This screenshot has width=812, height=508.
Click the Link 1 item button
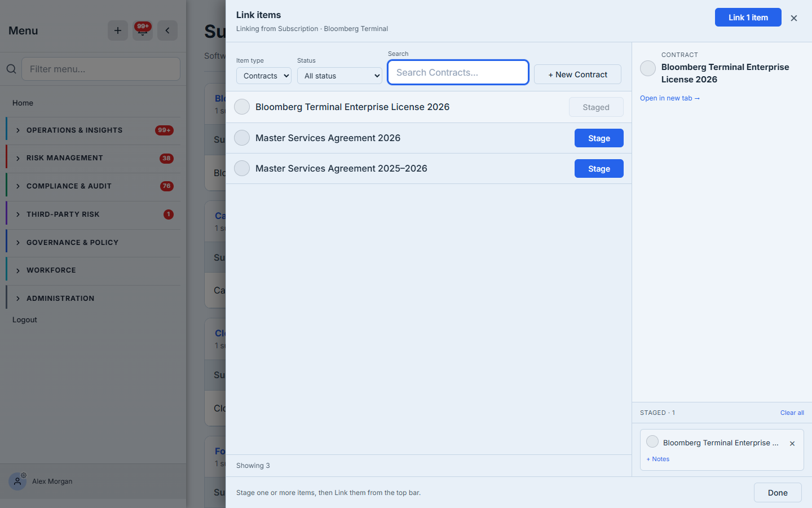click(x=748, y=17)
